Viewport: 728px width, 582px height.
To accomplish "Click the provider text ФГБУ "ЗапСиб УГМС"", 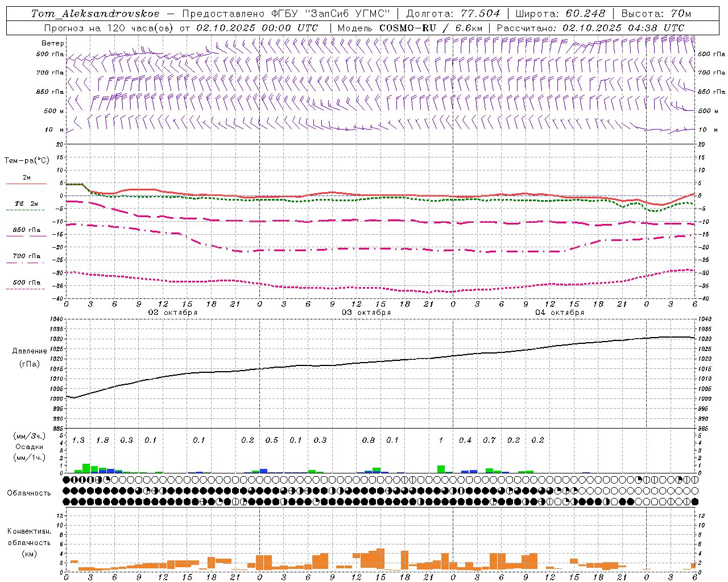I will [x=331, y=14].
